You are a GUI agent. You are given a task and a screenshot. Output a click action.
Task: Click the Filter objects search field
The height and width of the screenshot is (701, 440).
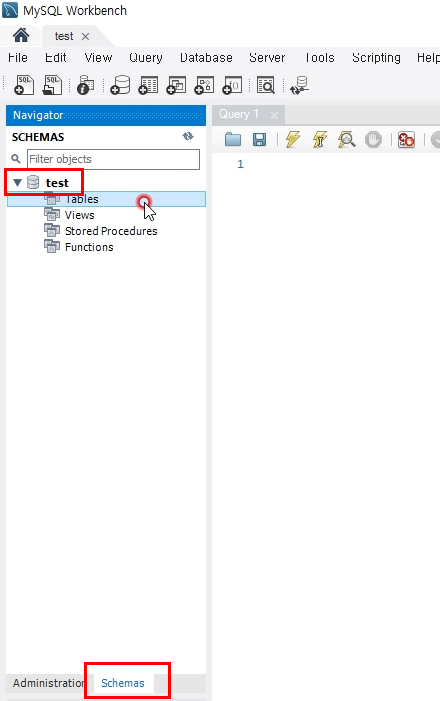click(113, 159)
